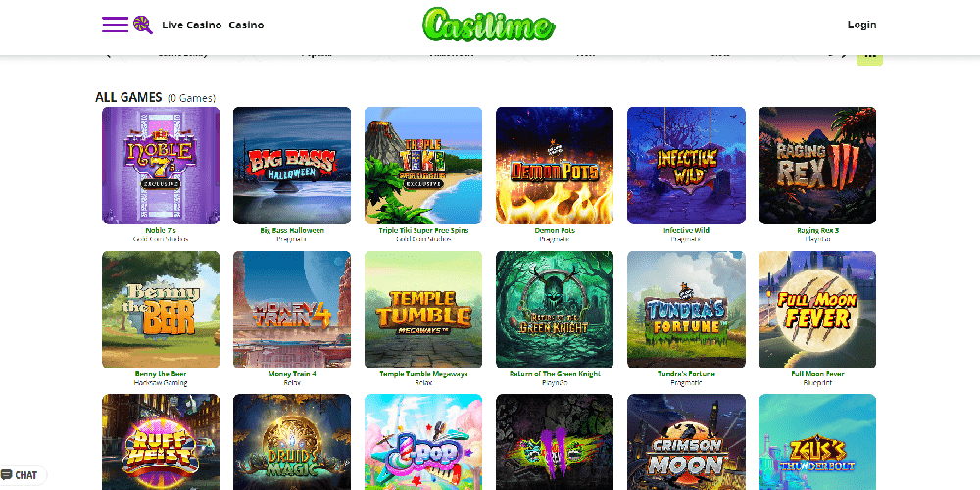Viewport: 980px width, 490px height.
Task: Open the purple hamburger menu
Action: coord(115,24)
